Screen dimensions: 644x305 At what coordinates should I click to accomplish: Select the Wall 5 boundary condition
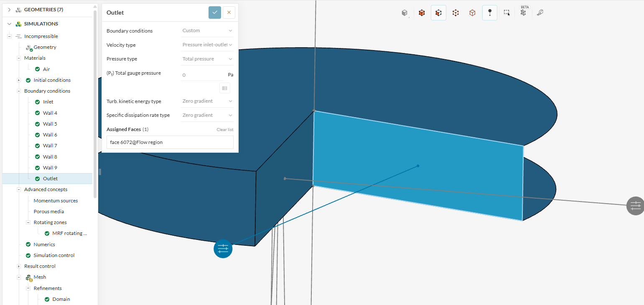(x=50, y=124)
